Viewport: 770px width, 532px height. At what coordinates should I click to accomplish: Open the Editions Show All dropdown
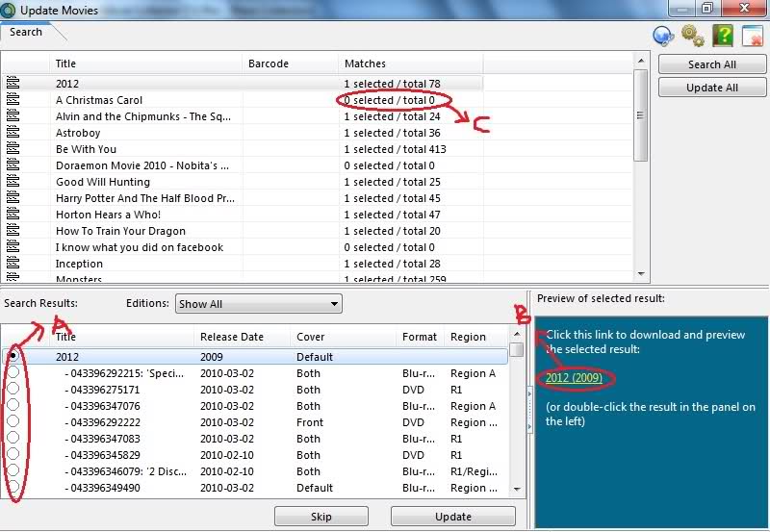click(x=258, y=304)
